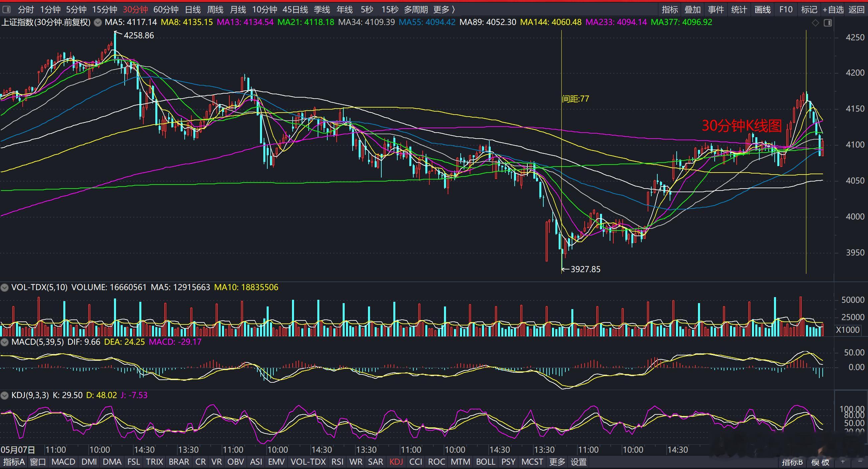
Task: Click the diamond icon next to MA377 value
Action: pos(815,23)
